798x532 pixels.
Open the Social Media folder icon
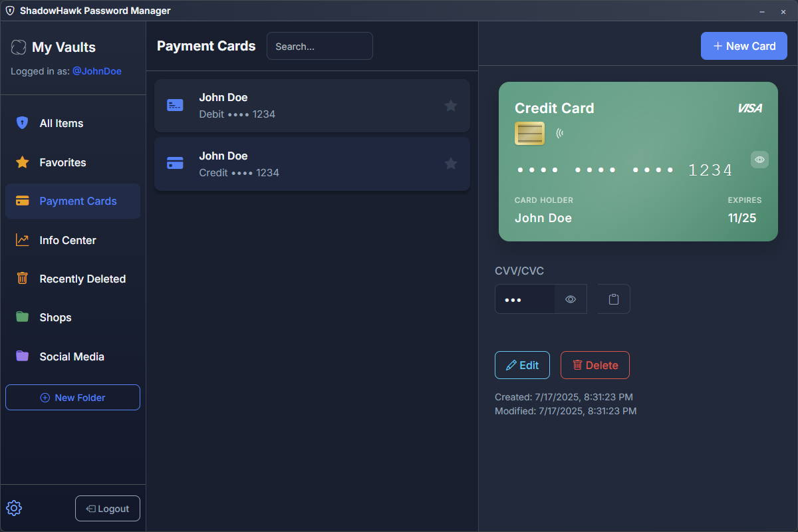[x=22, y=356]
